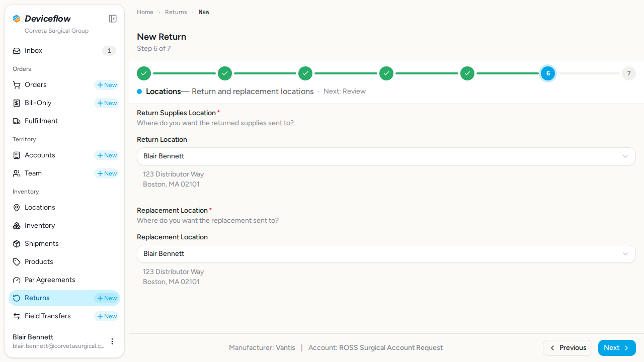Click the Accounts building icon

pyautogui.click(x=17, y=155)
